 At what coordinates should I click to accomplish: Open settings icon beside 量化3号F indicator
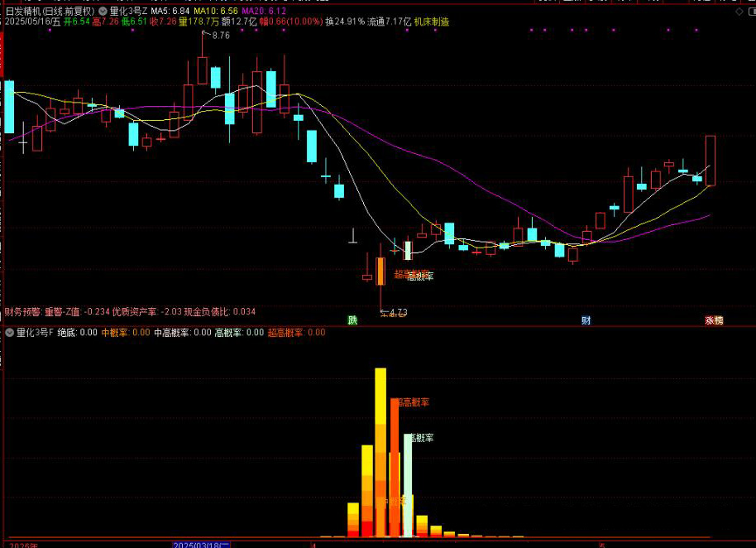(10, 333)
